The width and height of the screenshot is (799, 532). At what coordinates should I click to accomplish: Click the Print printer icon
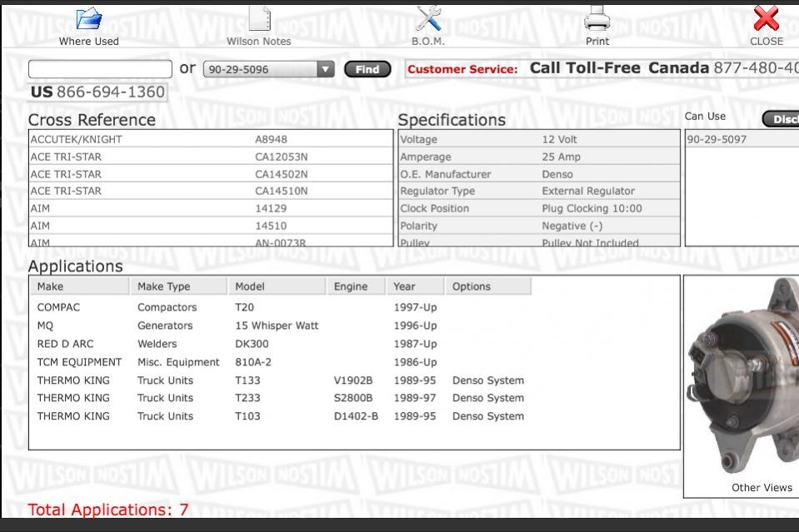point(597,18)
